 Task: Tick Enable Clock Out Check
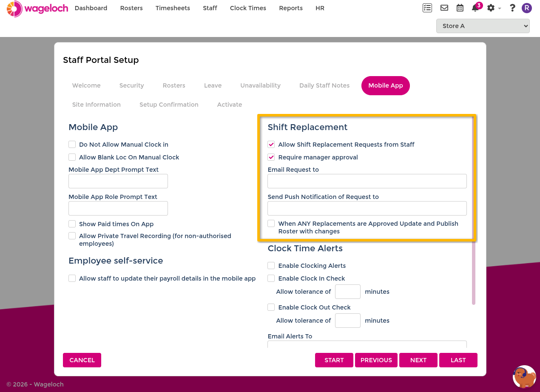point(271,307)
